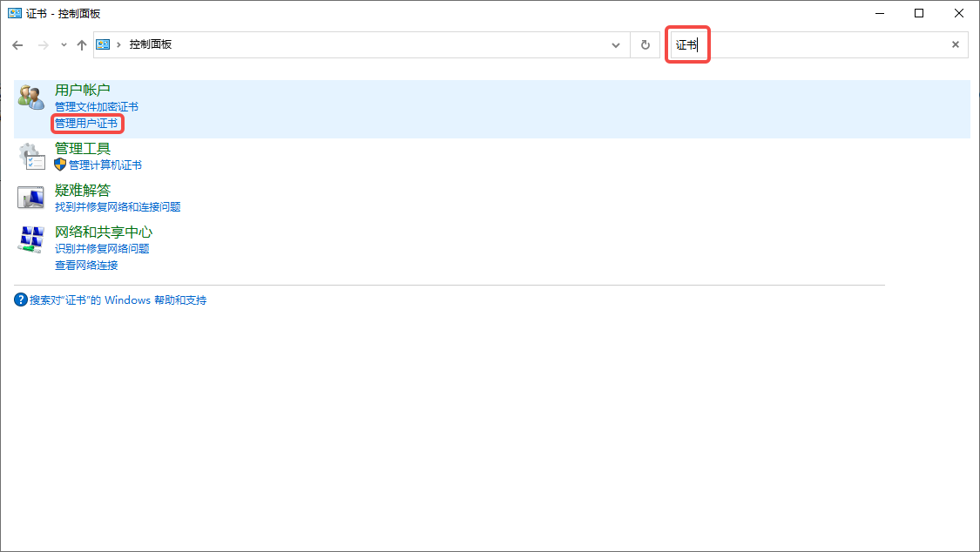Clear the search box with the X button
This screenshot has width=980, height=552.
pos(956,44)
